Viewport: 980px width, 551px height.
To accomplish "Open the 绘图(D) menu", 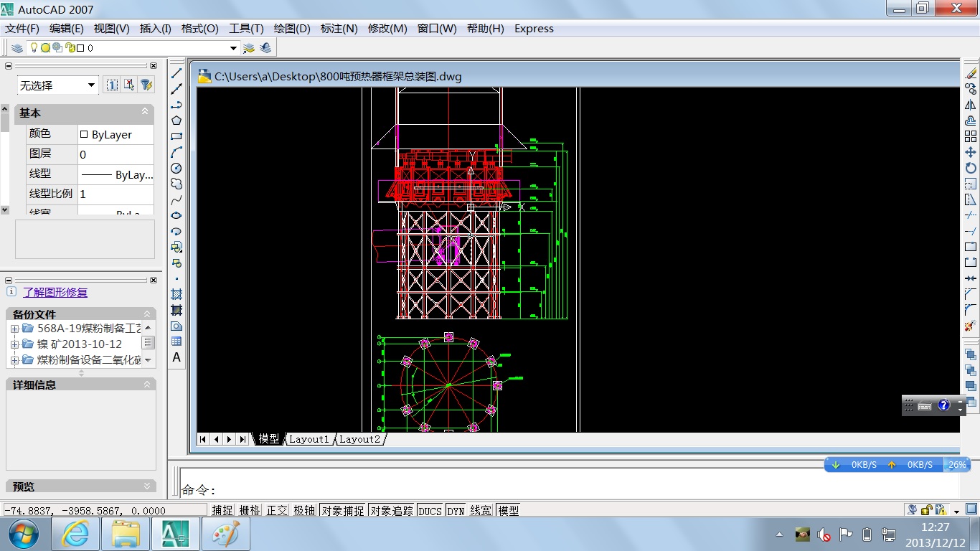I will [292, 29].
